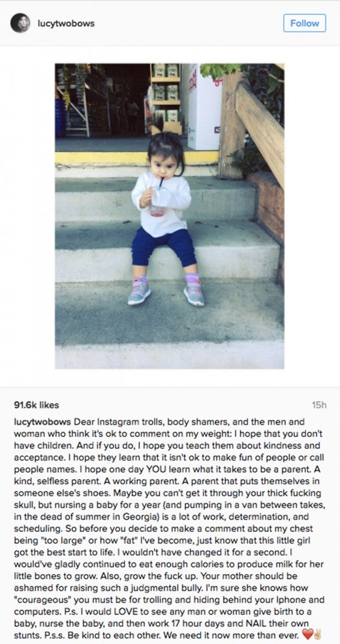Screen dimensions: 340x644
Task: Click the white box beside the doorway
Action: point(204,108)
